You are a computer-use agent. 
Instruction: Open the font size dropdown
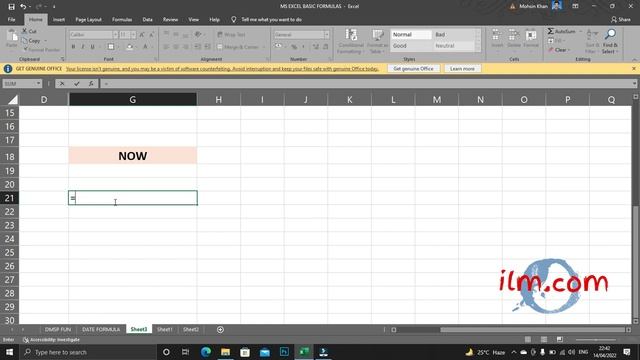133,35
